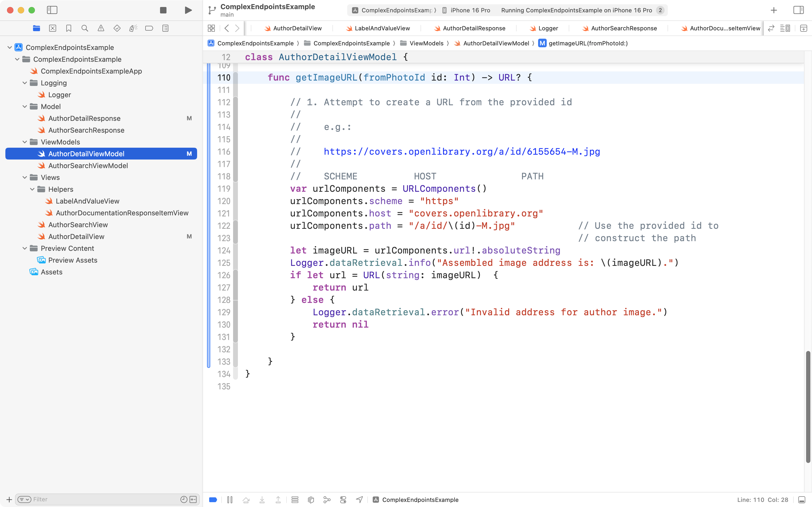Toggle breakpoints activation in the debug bar
The width and height of the screenshot is (812, 507).
click(x=213, y=500)
